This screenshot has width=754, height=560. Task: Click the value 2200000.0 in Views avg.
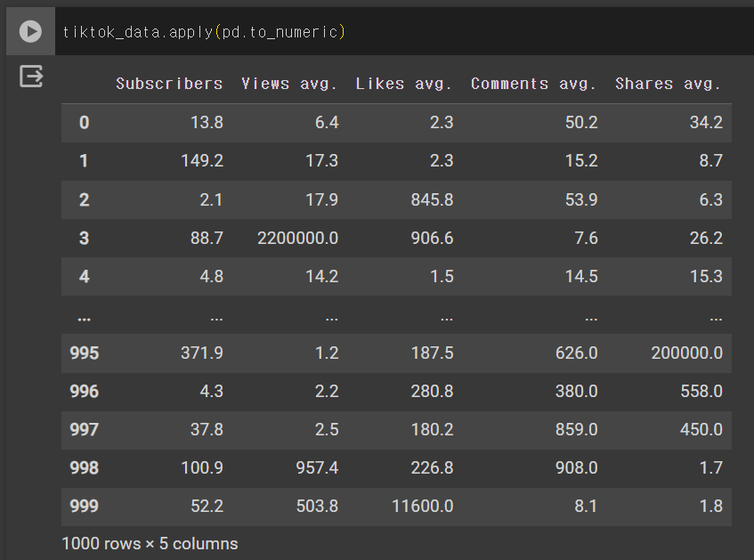(297, 238)
